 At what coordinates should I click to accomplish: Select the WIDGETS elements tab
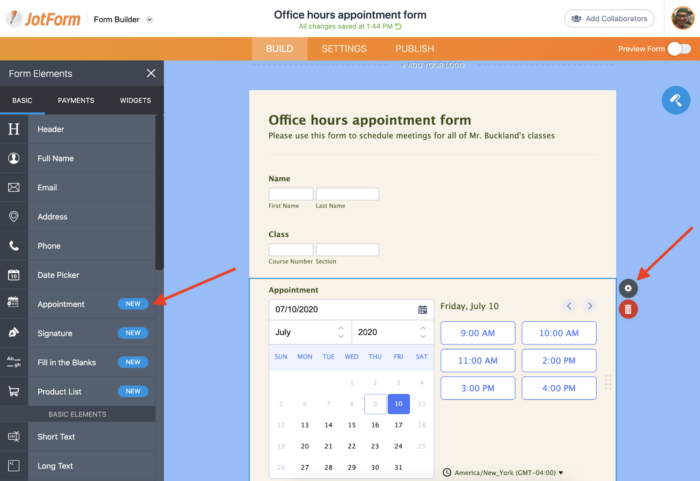click(135, 100)
